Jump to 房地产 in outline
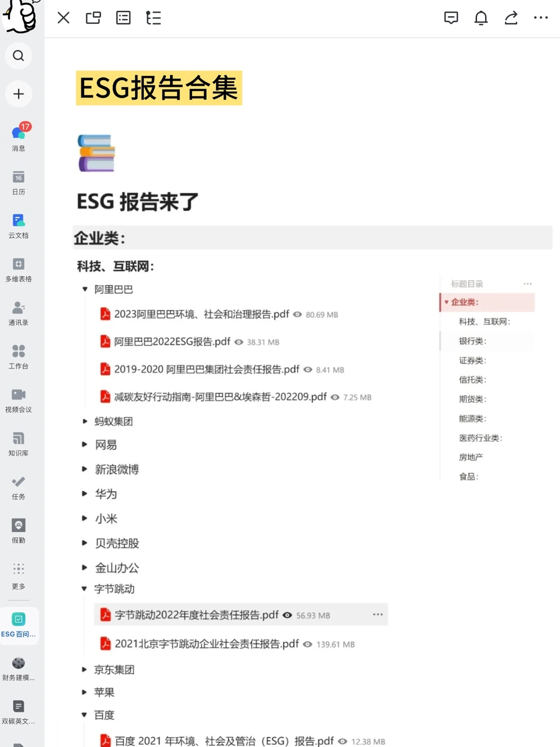The width and height of the screenshot is (560, 747). click(x=471, y=457)
